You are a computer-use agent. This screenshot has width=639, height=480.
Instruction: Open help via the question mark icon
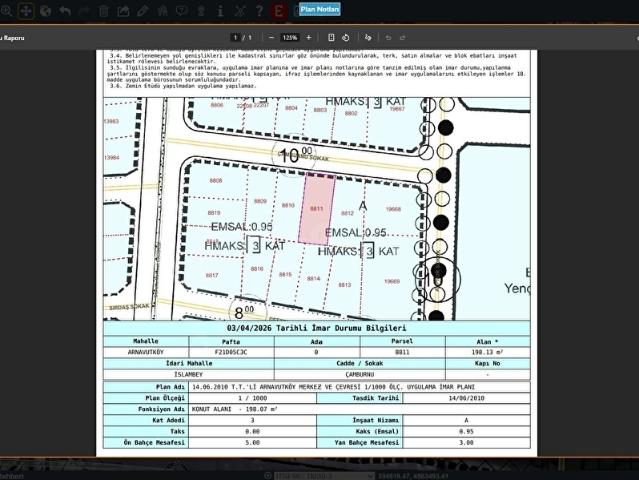[259, 11]
